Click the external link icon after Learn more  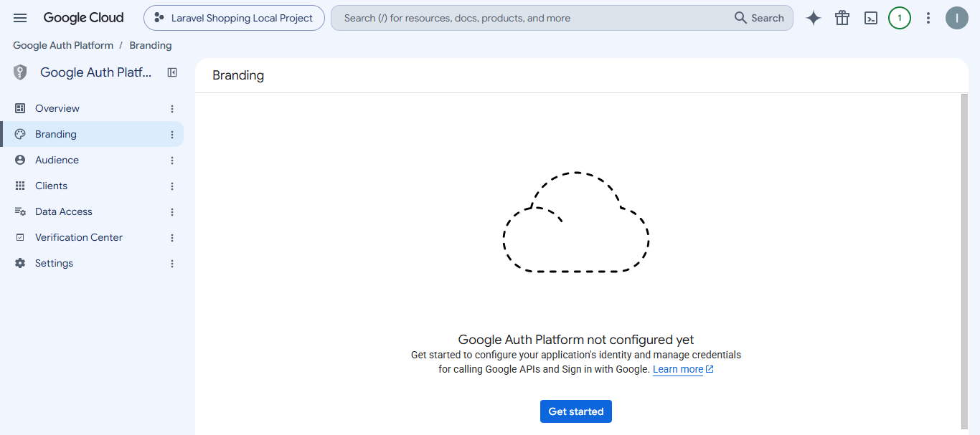click(x=710, y=370)
